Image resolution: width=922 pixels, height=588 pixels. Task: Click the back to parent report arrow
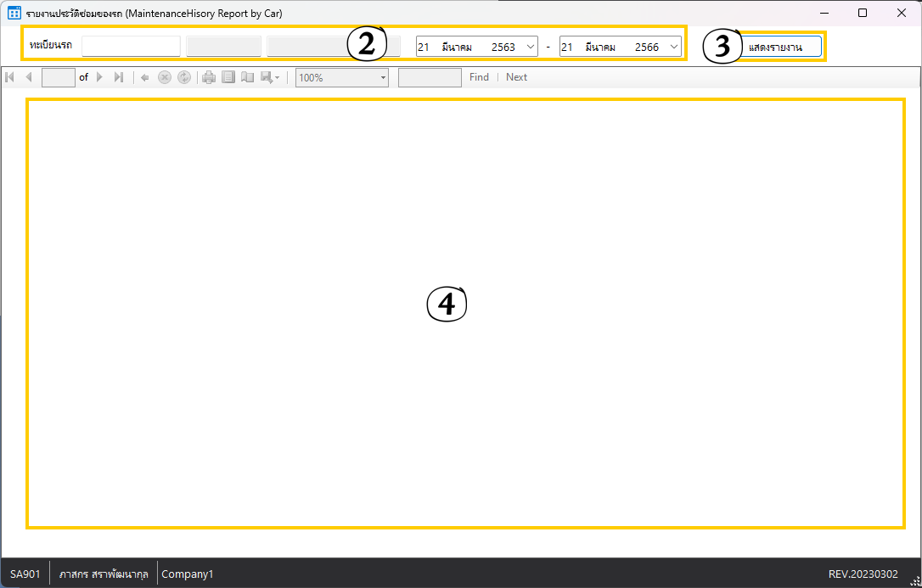click(x=145, y=77)
